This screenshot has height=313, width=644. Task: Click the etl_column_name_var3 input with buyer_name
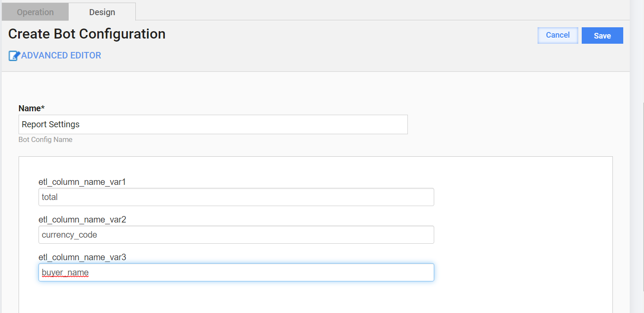[236, 272]
